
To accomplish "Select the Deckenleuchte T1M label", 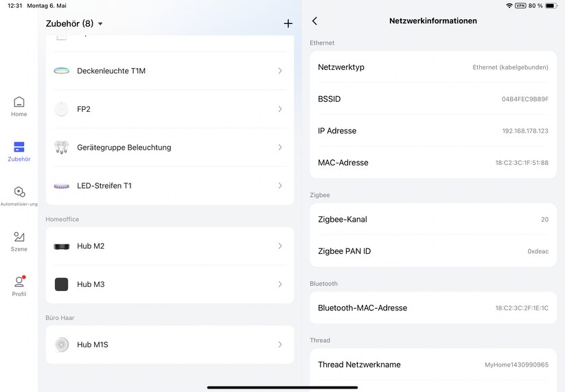I will click(x=111, y=71).
